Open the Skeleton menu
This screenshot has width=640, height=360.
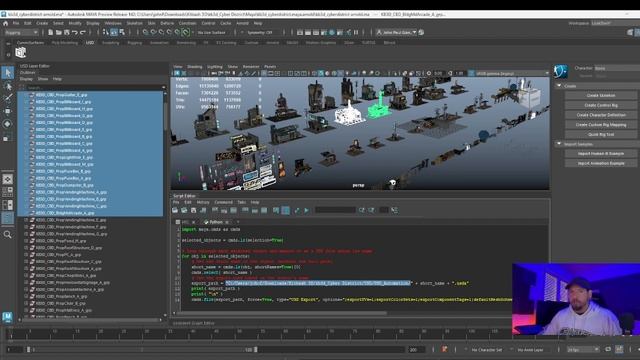[x=134, y=23]
